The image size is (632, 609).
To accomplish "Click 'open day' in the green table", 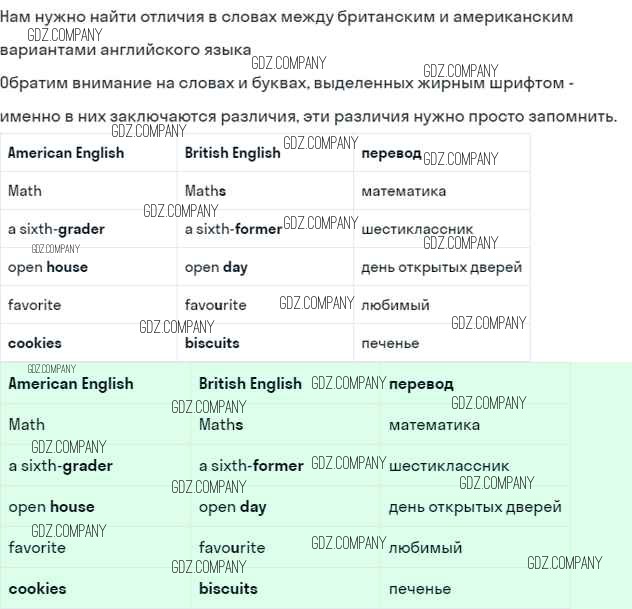I will point(232,507).
